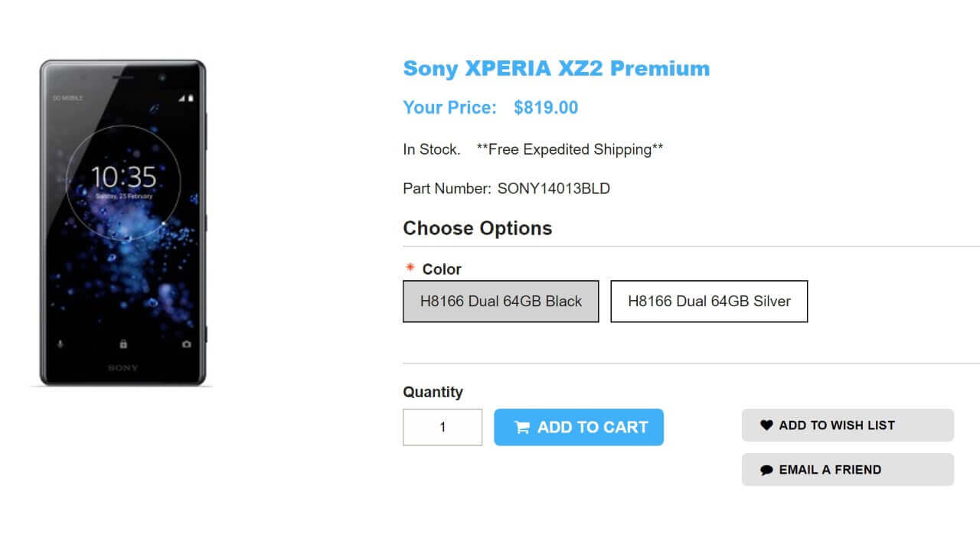Click into the Quantity input field
Viewport: 980px width, 551px height.
click(x=443, y=427)
